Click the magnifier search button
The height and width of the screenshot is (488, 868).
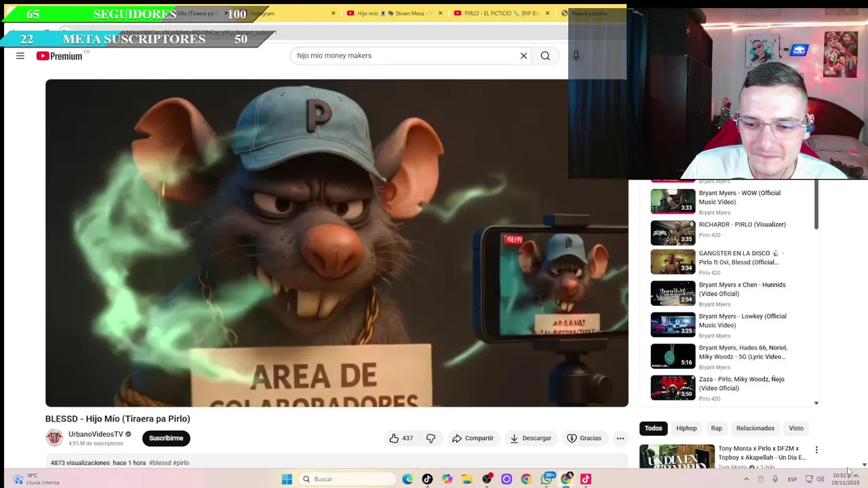pos(545,56)
